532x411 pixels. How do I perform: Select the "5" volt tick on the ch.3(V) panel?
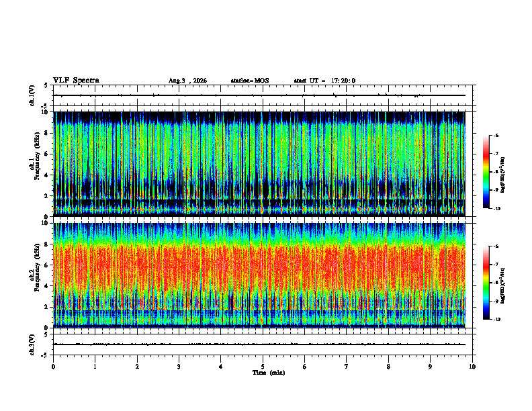click(46, 334)
